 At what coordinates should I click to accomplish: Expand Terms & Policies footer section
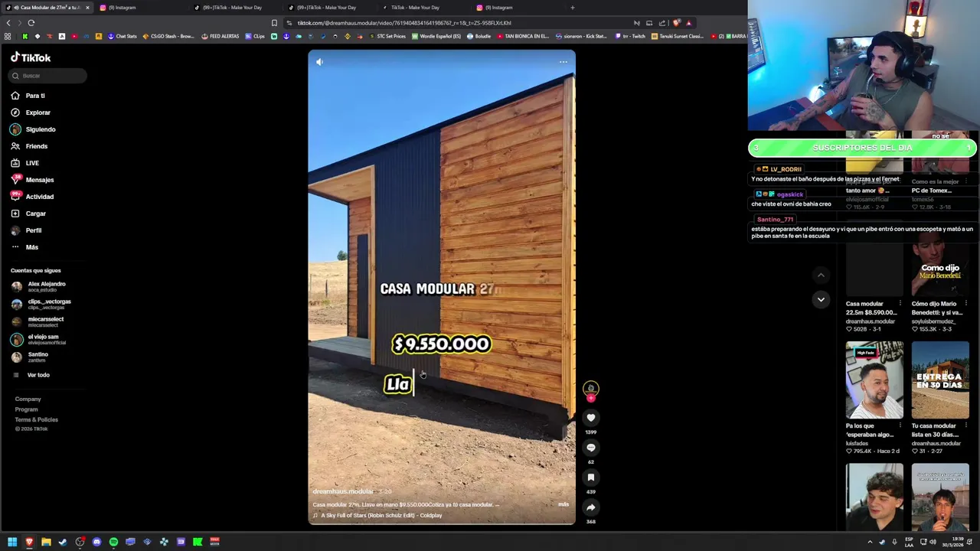tap(36, 419)
